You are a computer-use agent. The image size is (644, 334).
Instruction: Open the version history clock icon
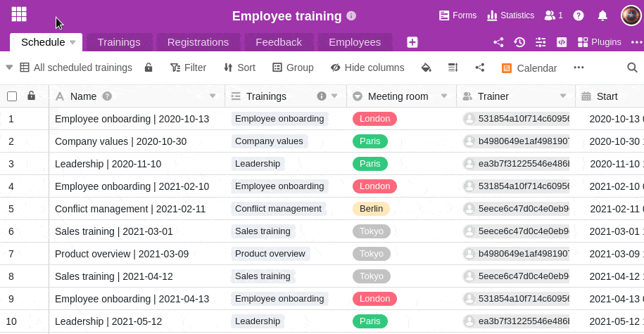(519, 42)
